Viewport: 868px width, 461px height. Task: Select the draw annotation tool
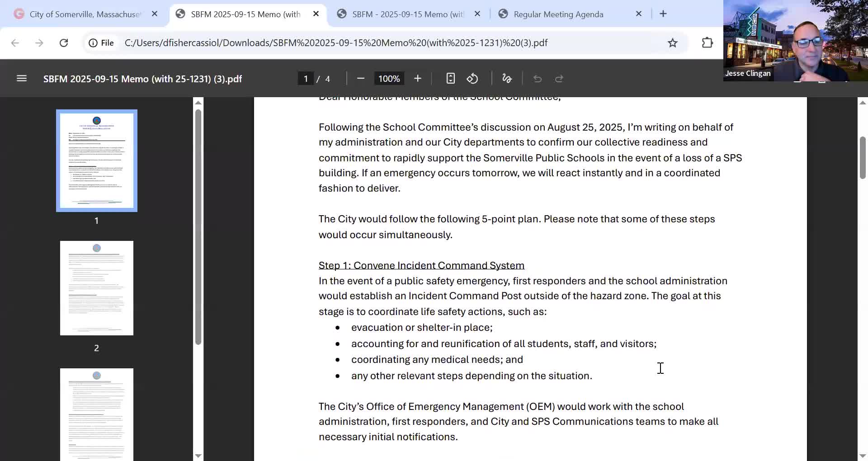click(x=507, y=79)
